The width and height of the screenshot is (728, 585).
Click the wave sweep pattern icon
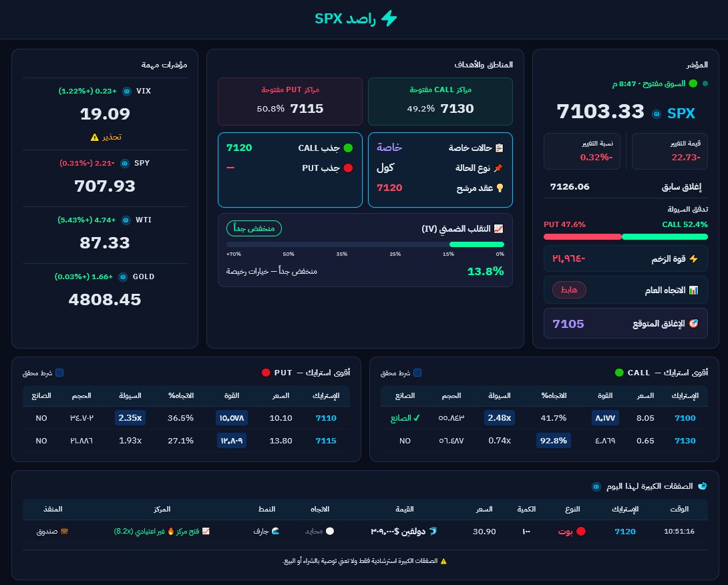[x=275, y=531]
